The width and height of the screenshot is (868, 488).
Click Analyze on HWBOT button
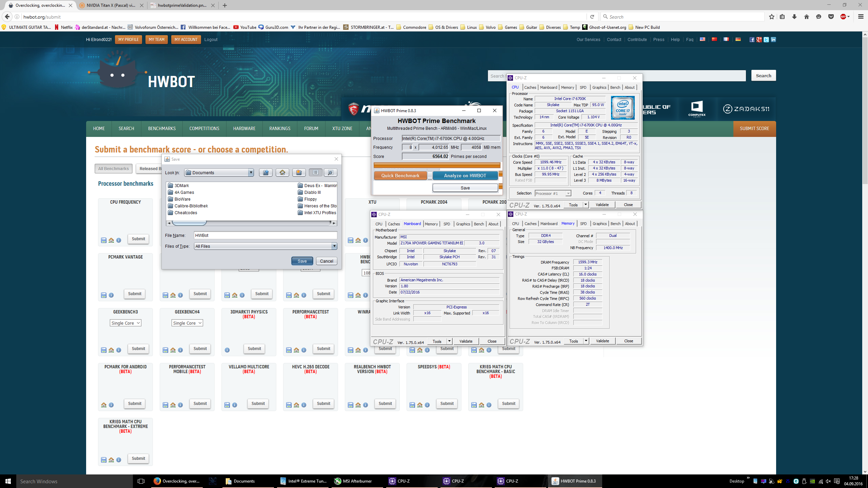[x=465, y=176]
